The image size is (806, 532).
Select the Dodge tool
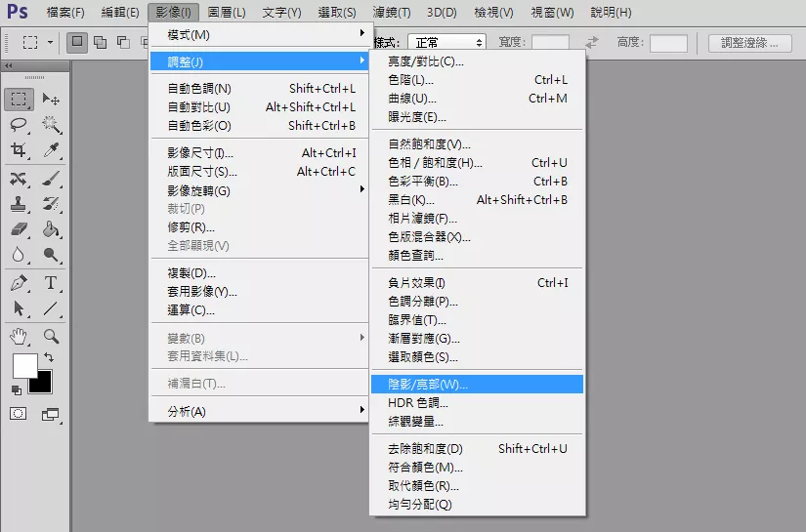point(51,255)
